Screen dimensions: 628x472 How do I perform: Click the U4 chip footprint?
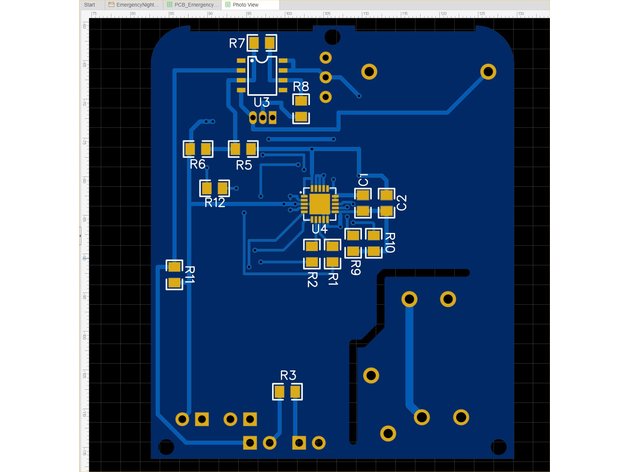pyautogui.click(x=318, y=204)
